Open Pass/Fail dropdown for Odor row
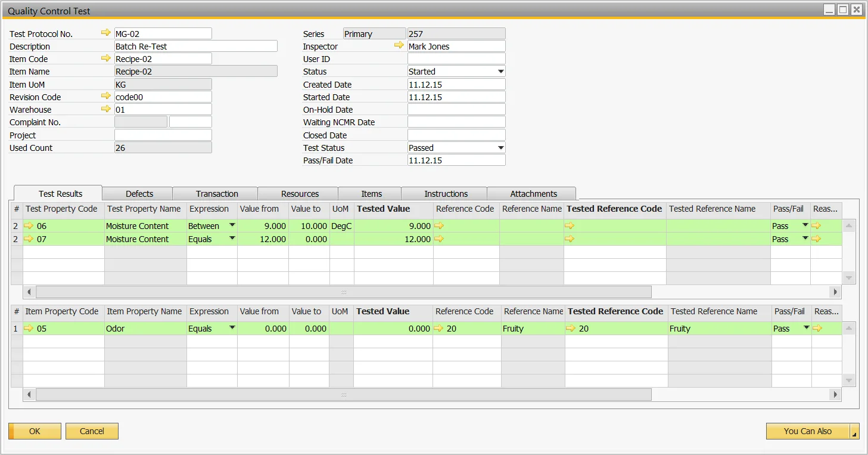868x455 pixels. [805, 328]
